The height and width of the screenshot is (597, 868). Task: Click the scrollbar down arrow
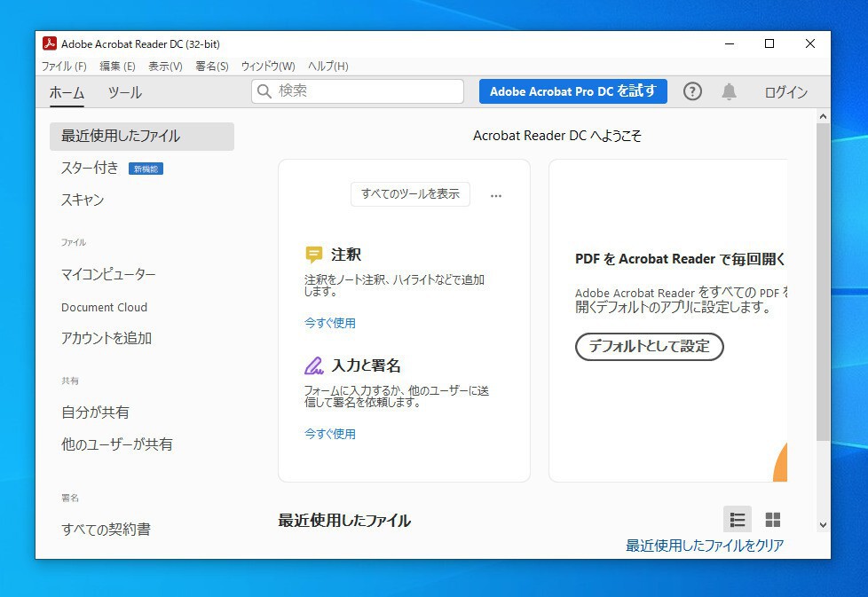(x=823, y=525)
